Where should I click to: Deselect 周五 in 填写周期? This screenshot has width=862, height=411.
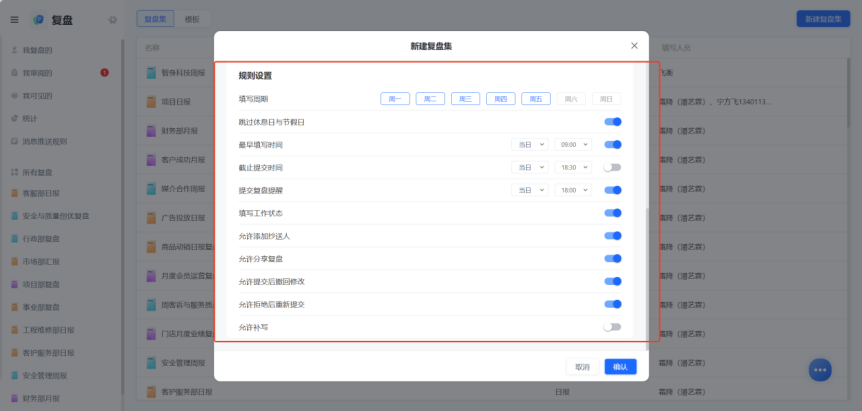click(x=536, y=99)
